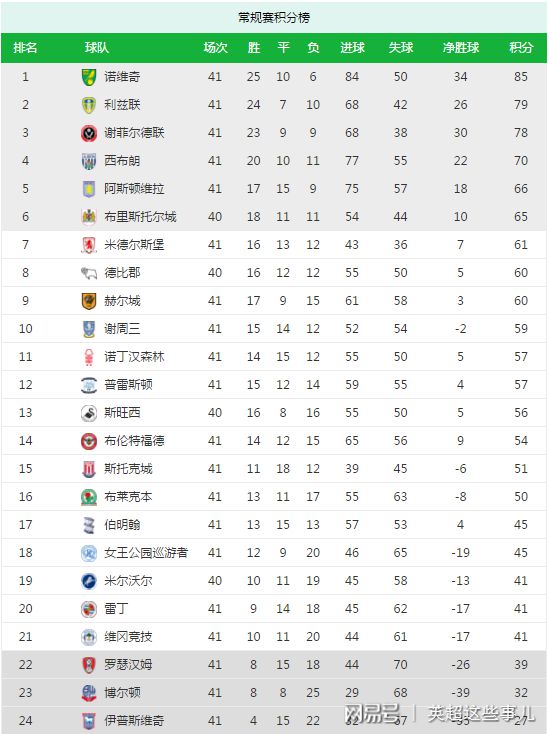Click the Ipswich (伊普斯维奇) row at rank 24
This screenshot has width=549, height=734.
(274, 720)
